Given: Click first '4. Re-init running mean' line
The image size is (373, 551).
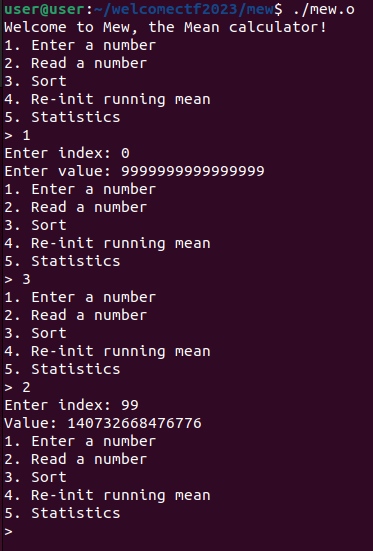Looking at the screenshot, I should (x=108, y=99).
